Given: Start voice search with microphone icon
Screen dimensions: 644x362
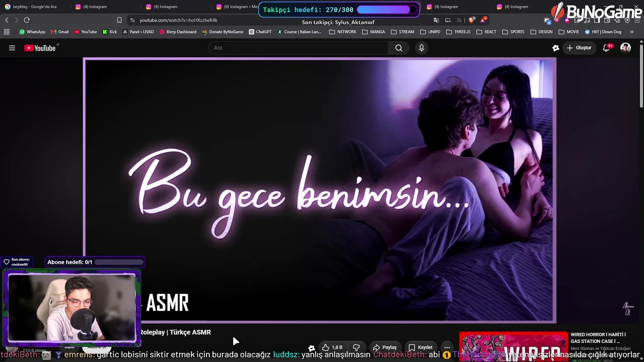Looking at the screenshot, I should click(422, 48).
